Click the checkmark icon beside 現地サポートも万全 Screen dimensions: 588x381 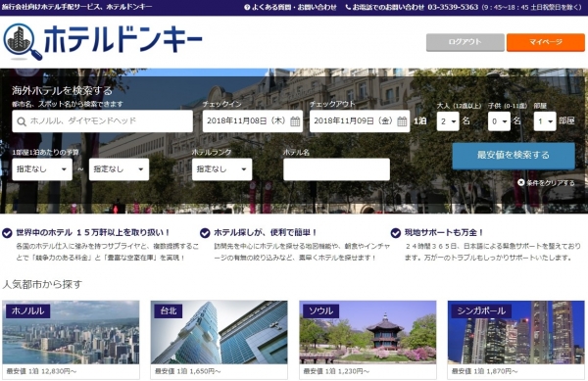(396, 233)
